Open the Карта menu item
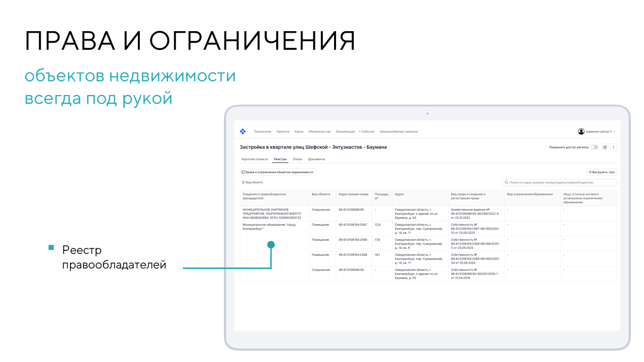The width and height of the screenshot is (644, 362). pyautogui.click(x=299, y=132)
